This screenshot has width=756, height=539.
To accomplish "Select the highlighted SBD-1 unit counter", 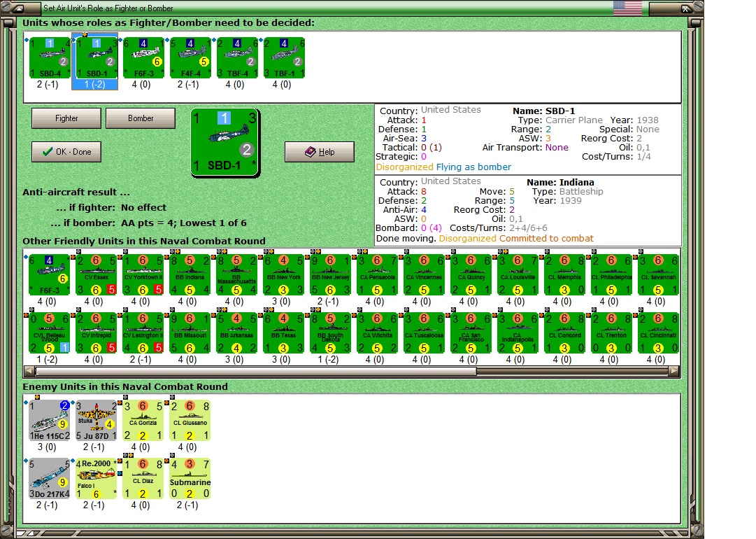I will tap(97, 58).
